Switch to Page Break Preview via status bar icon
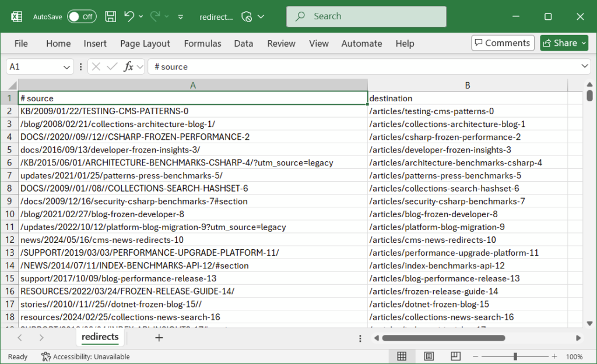Viewport: 597px width, 364px height. (x=455, y=356)
